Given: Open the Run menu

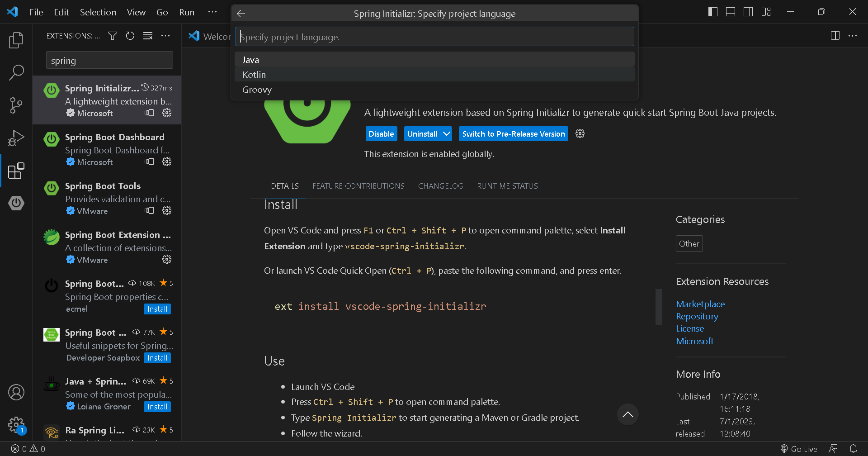Looking at the screenshot, I should pyautogui.click(x=187, y=12).
